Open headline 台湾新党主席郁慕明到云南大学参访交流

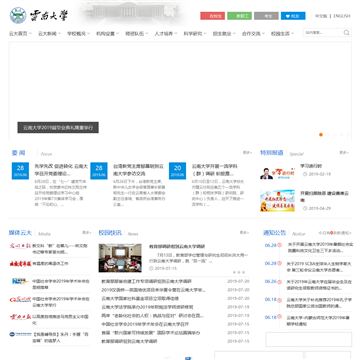click(x=138, y=170)
